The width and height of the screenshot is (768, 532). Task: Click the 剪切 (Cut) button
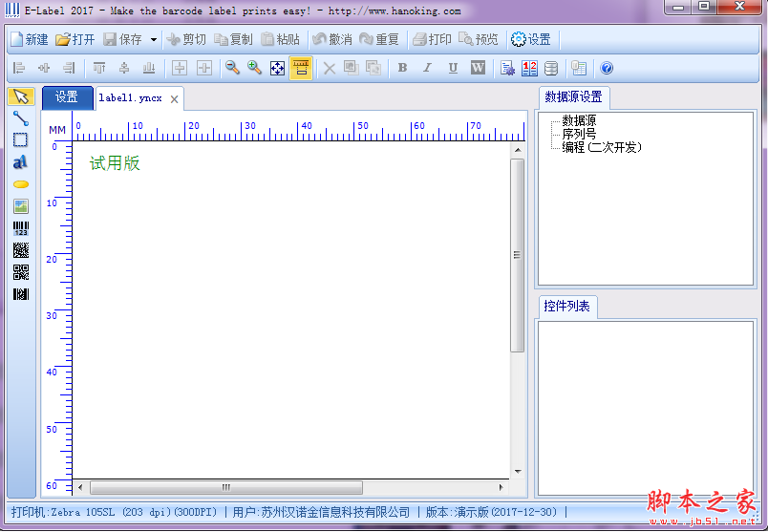click(x=185, y=39)
